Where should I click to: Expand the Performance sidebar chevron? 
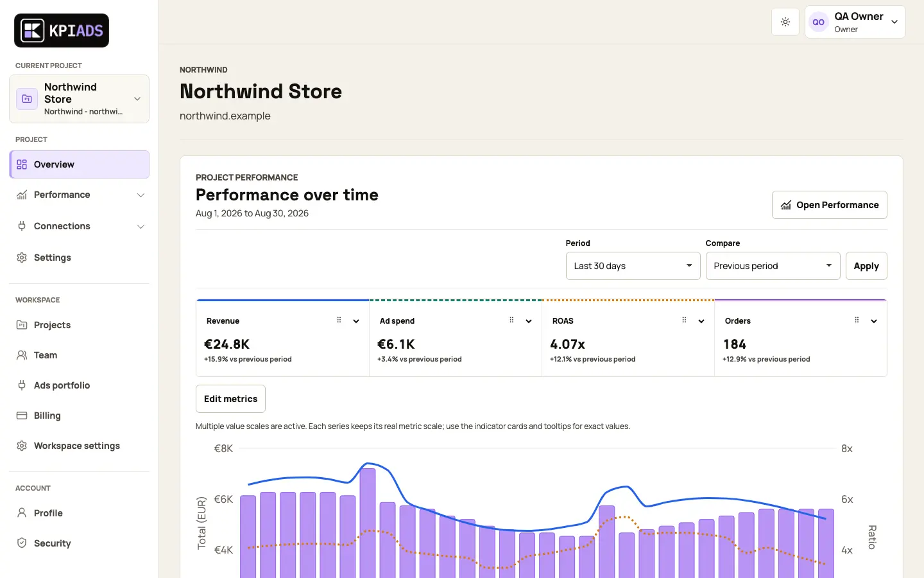point(141,195)
